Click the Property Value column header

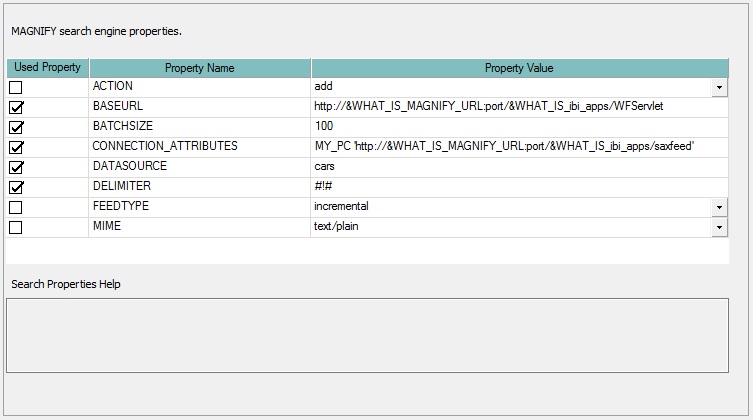click(519, 68)
